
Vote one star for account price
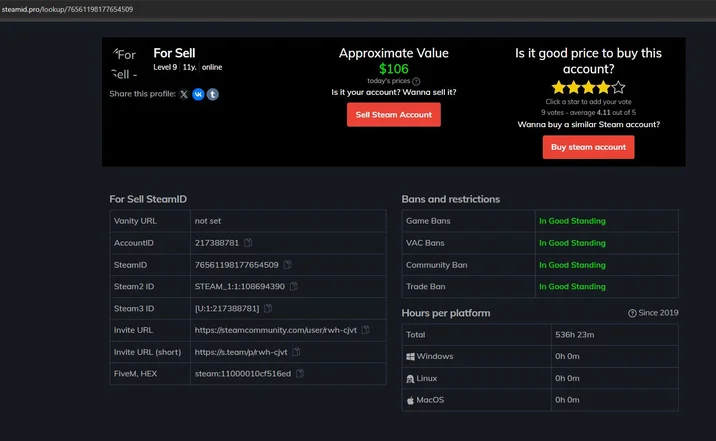[558, 87]
